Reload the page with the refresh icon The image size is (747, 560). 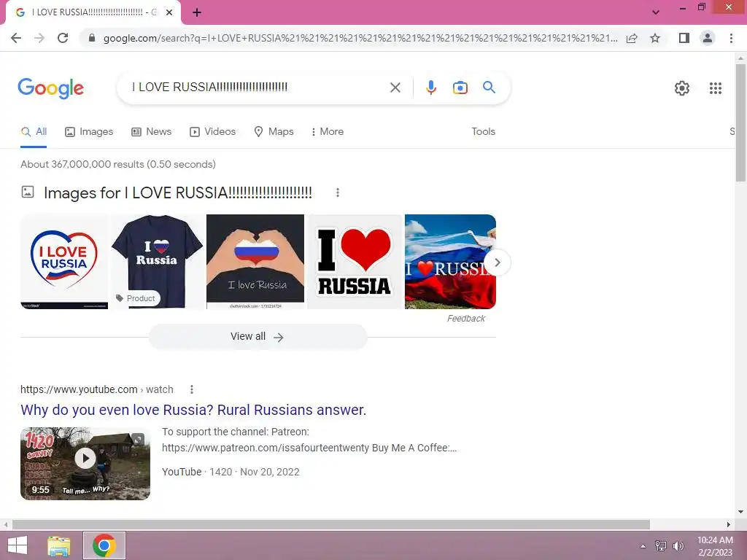point(63,38)
